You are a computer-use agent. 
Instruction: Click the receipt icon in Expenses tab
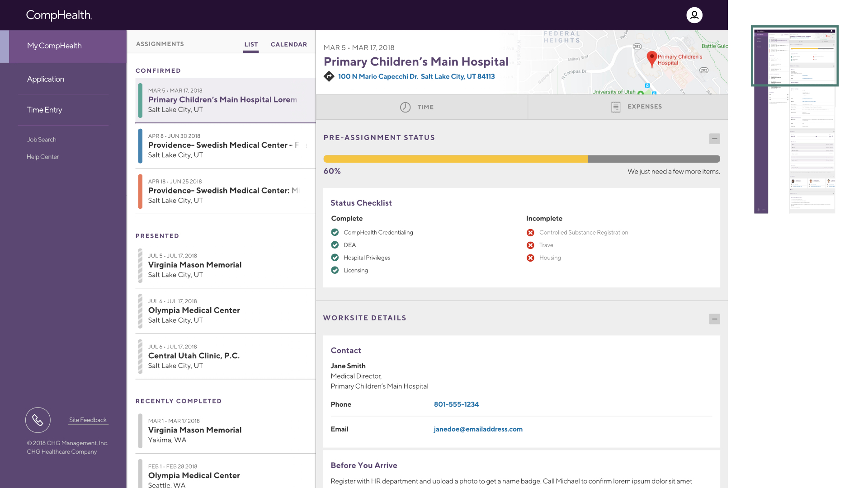(616, 107)
